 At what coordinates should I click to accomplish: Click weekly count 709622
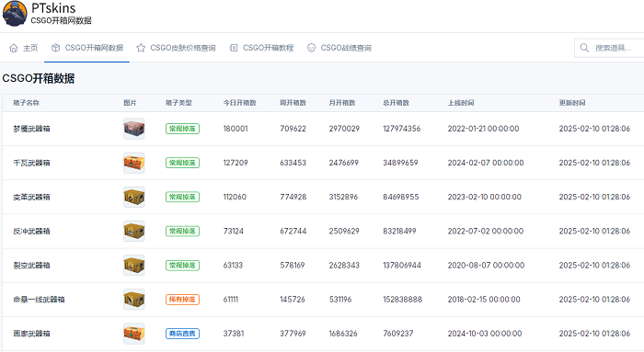[x=293, y=129]
